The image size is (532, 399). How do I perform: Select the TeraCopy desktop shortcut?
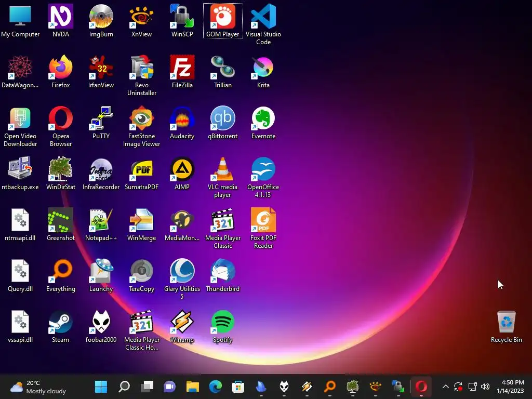[x=141, y=275]
